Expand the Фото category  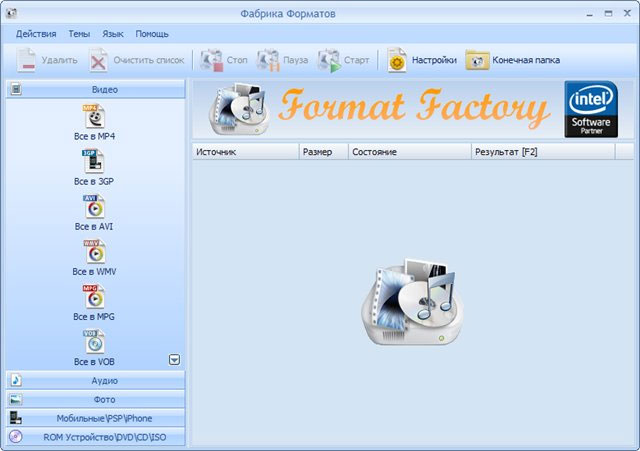(96, 399)
